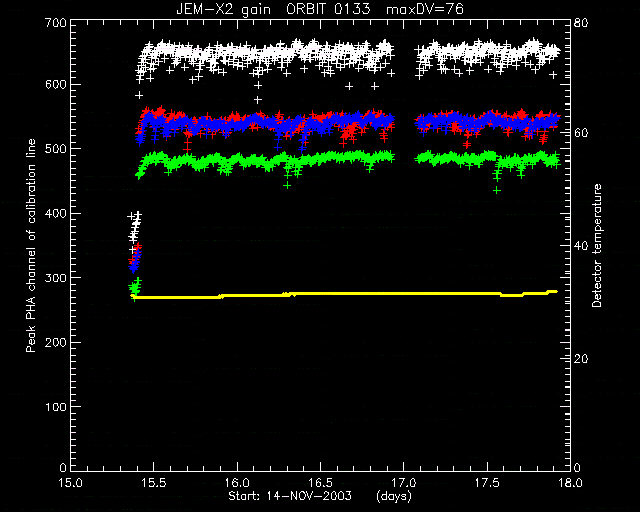Click the 300 tick label on left axis
The image size is (640, 512).
point(55,278)
